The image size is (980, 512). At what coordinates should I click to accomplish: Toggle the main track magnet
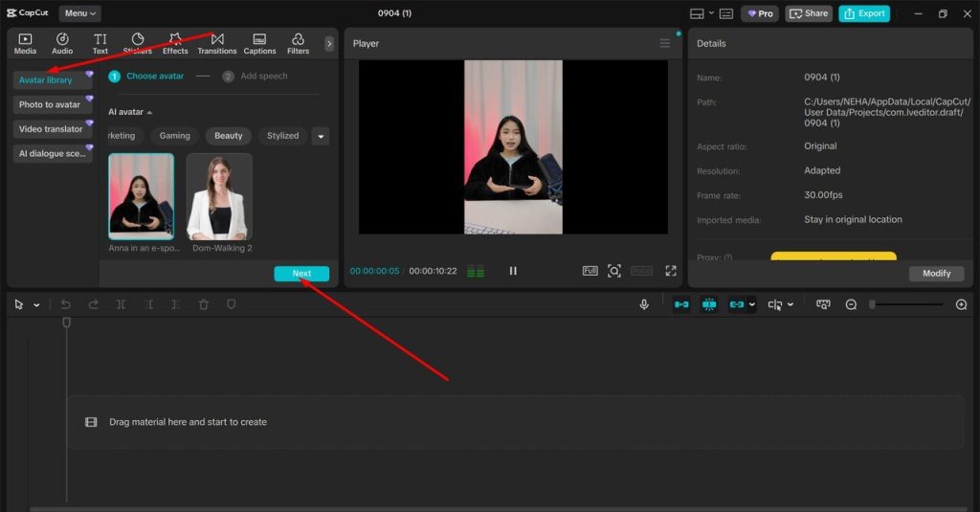[680, 304]
